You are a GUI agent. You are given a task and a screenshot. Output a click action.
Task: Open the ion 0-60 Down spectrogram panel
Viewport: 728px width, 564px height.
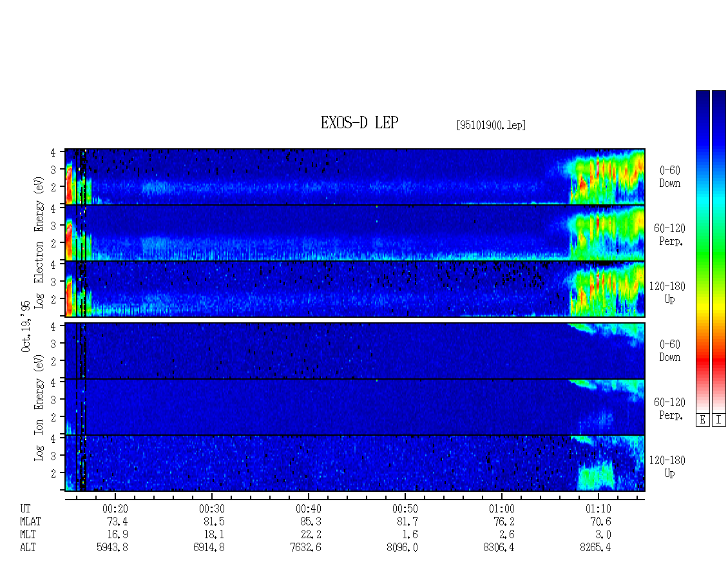pos(355,351)
